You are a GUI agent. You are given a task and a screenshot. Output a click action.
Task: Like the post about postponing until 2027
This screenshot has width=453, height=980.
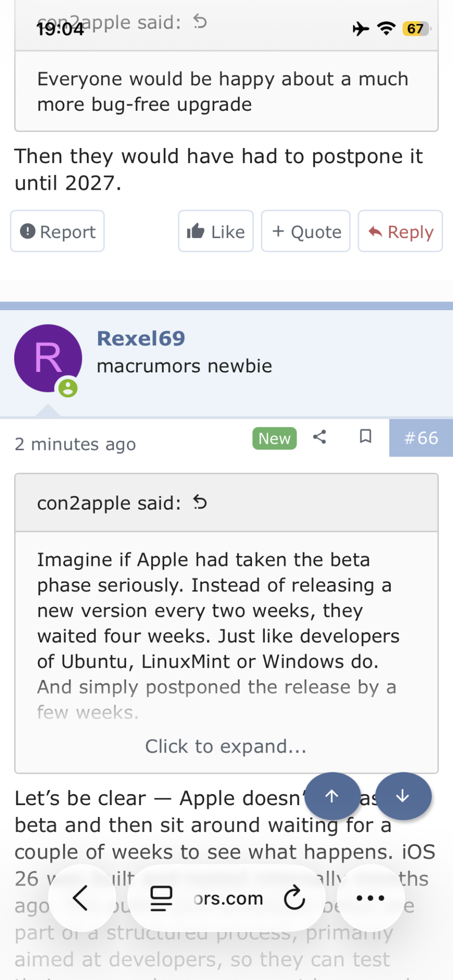pos(216,231)
